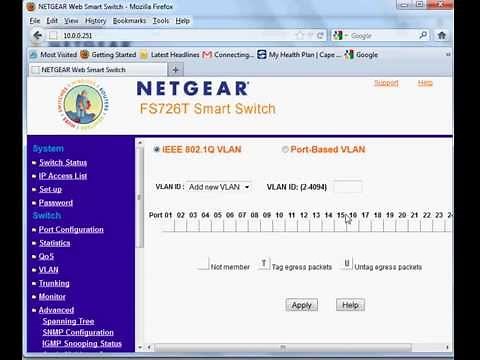The height and width of the screenshot is (360, 480).
Task: Open History menu
Action: coord(95,21)
